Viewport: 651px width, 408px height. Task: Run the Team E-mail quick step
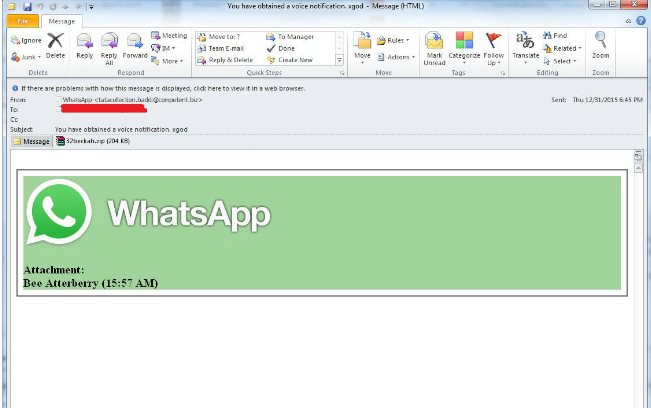(x=221, y=49)
